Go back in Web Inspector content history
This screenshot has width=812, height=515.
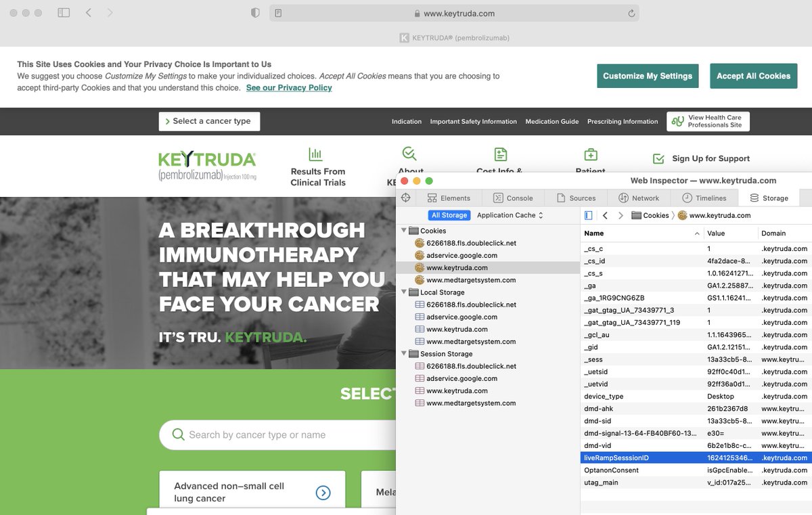tap(605, 215)
